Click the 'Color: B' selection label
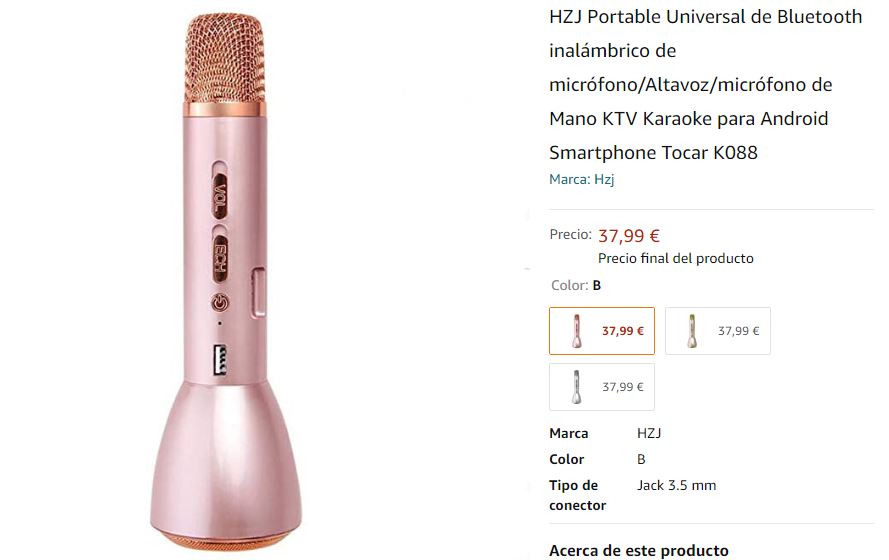This screenshot has width=889, height=560. 576,286
